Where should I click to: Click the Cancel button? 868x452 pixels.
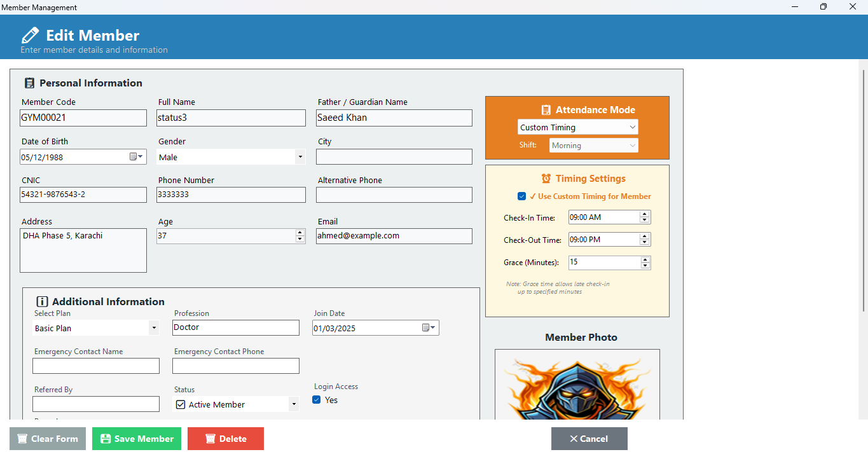[589, 439]
